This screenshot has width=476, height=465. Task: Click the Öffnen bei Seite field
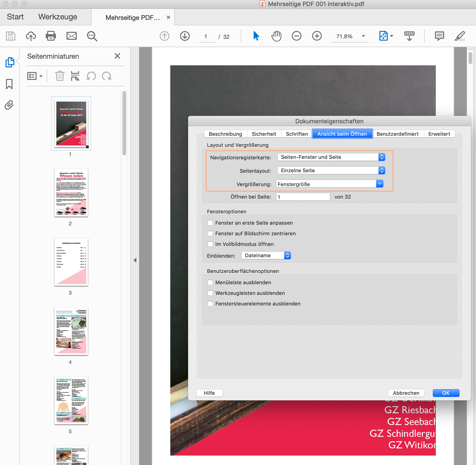pyautogui.click(x=303, y=197)
